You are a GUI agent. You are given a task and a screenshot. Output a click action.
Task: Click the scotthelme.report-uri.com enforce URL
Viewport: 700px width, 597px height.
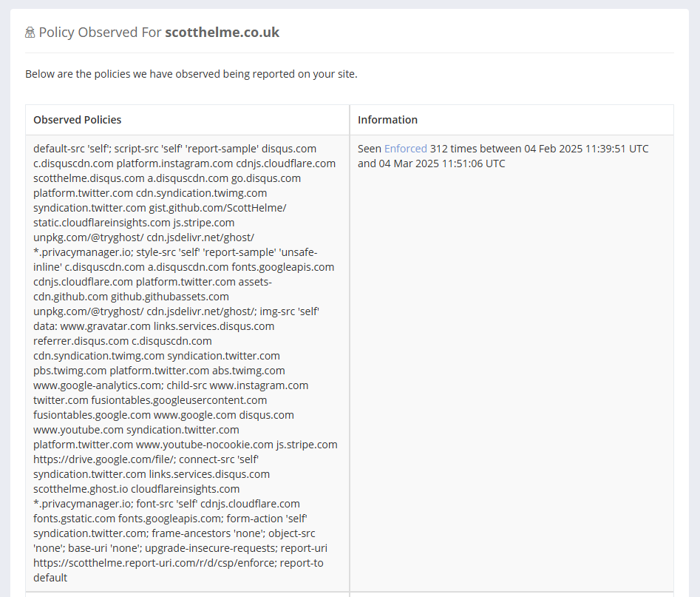[154, 563]
